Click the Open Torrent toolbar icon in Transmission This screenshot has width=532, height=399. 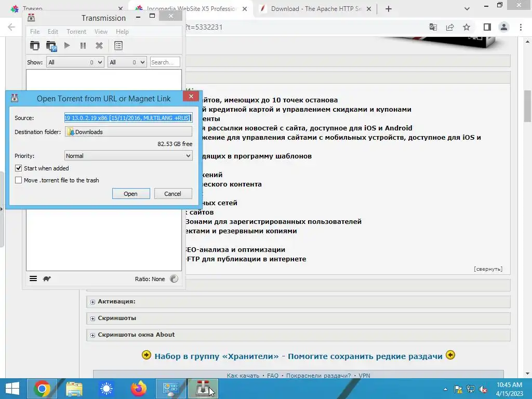coord(35,46)
